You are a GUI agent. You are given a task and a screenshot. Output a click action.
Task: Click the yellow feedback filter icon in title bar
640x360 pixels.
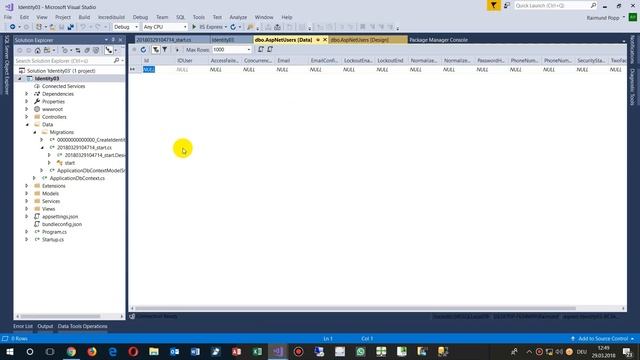tap(493, 5)
